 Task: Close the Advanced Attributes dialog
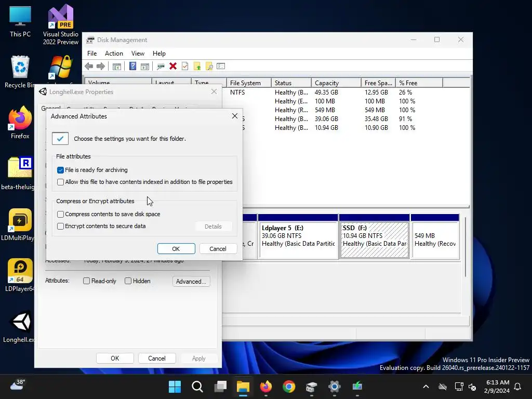coord(235,116)
